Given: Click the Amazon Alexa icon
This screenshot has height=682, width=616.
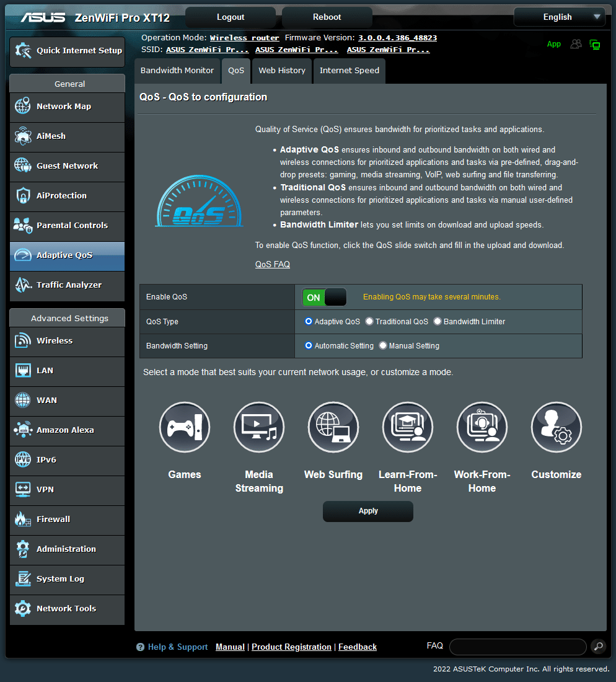Looking at the screenshot, I should (22, 430).
